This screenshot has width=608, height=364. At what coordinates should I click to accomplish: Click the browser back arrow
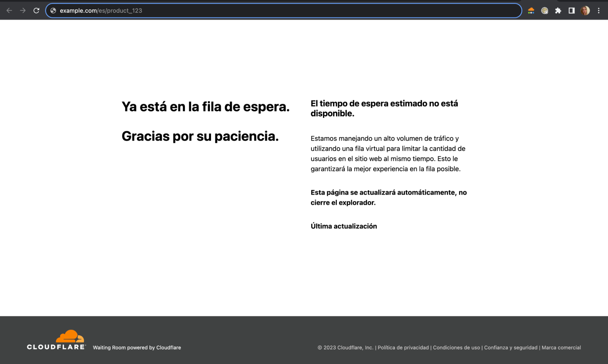9,11
